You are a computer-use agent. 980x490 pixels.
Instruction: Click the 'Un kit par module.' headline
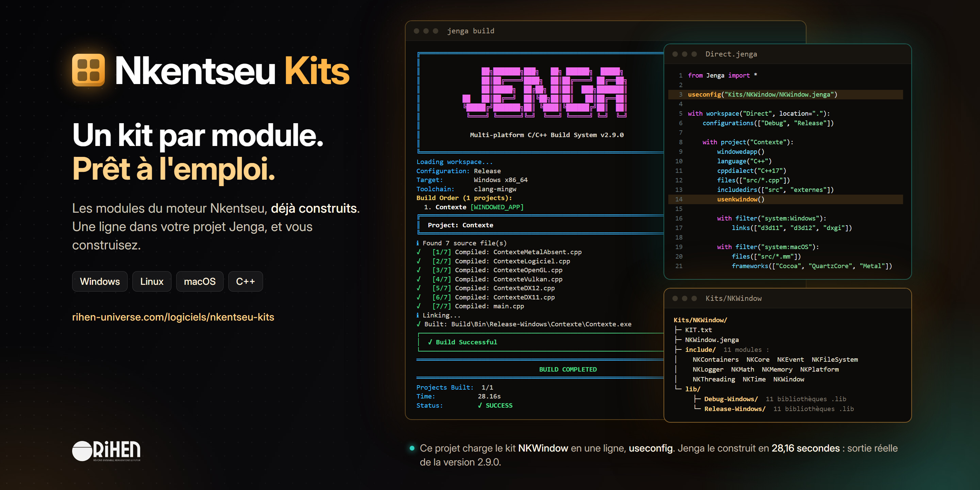(198, 135)
